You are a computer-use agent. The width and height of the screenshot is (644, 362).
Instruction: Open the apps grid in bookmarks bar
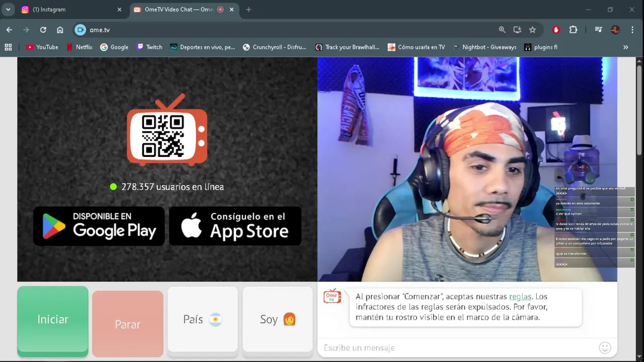(x=8, y=47)
